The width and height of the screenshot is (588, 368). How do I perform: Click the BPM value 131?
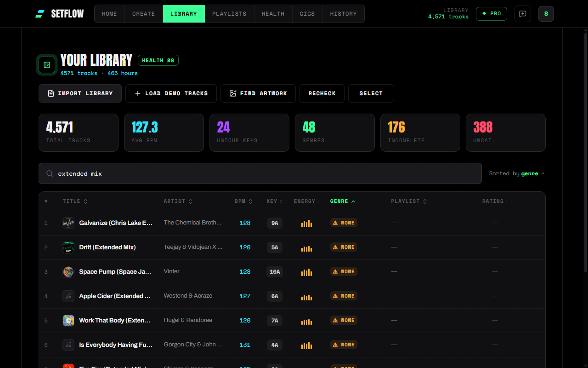tap(245, 345)
